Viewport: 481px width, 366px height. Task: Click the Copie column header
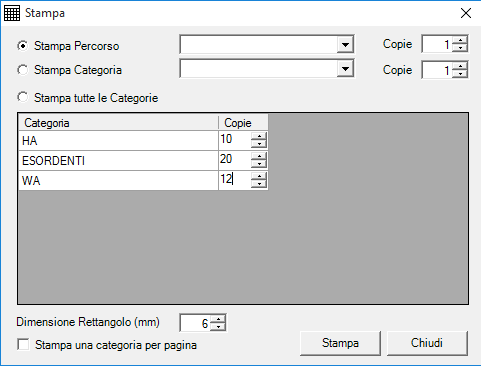coord(243,123)
